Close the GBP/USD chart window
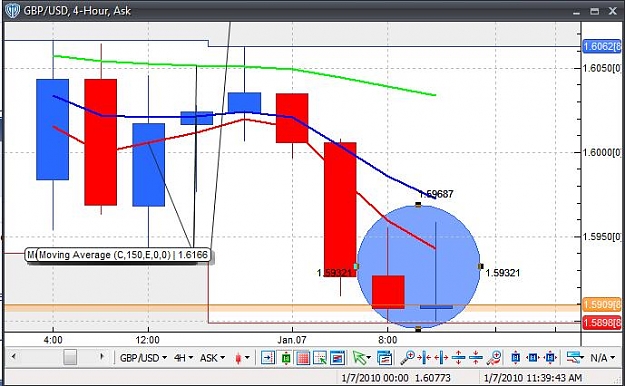625x386 pixels. click(613, 11)
